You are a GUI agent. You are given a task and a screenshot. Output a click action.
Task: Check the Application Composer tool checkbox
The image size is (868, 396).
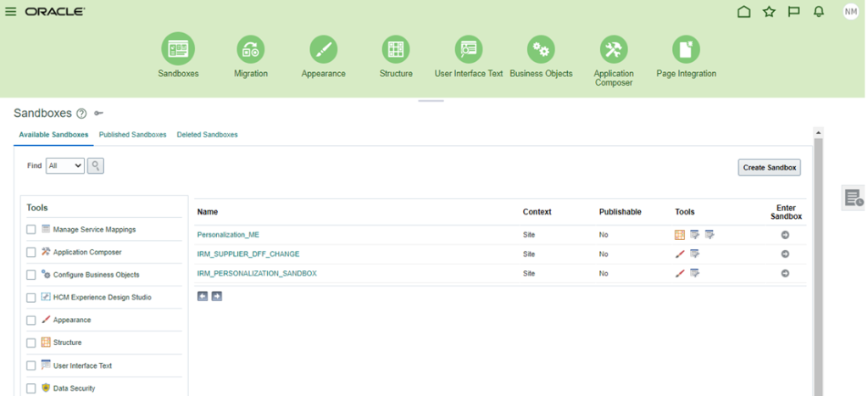coord(31,252)
